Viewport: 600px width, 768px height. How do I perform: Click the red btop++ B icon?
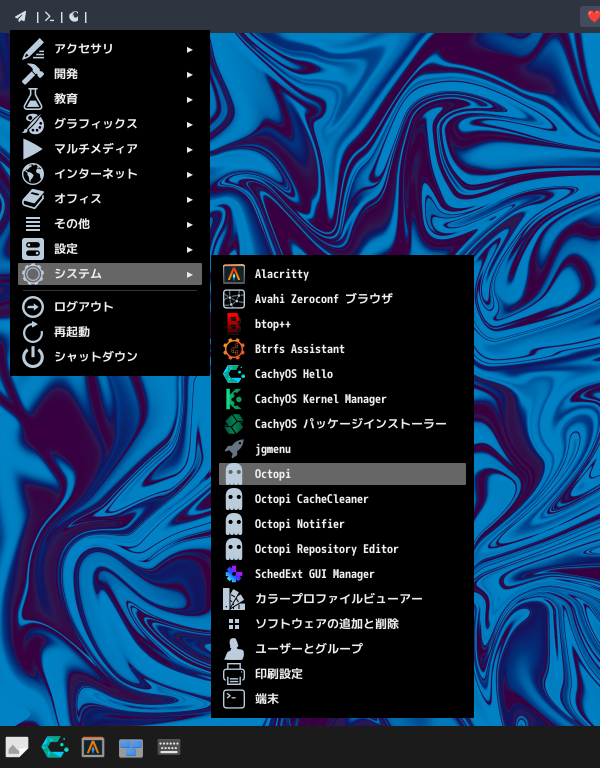(234, 324)
